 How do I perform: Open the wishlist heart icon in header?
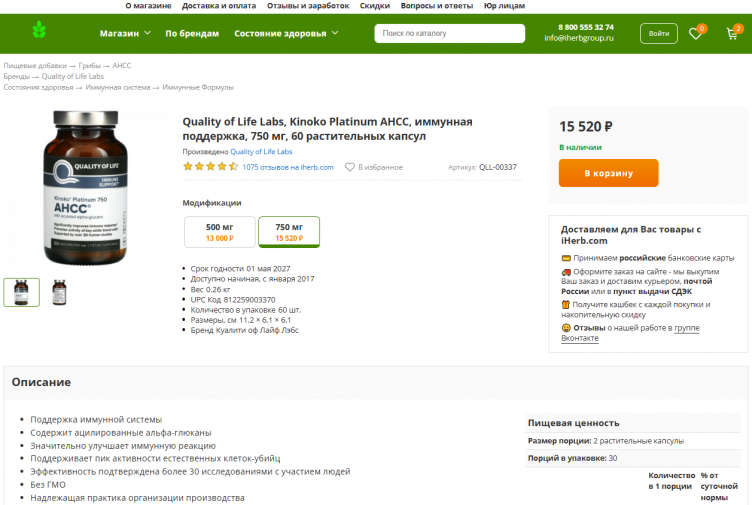pos(695,33)
